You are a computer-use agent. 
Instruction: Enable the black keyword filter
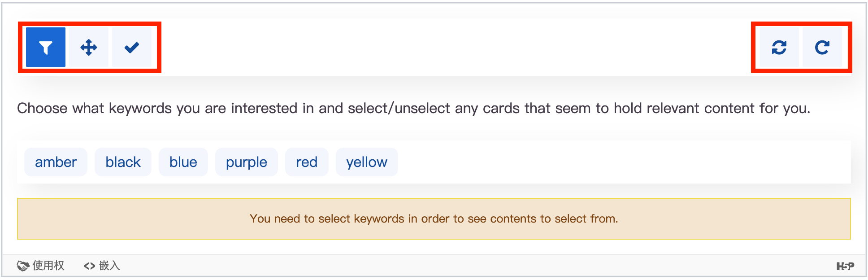pyautogui.click(x=123, y=162)
